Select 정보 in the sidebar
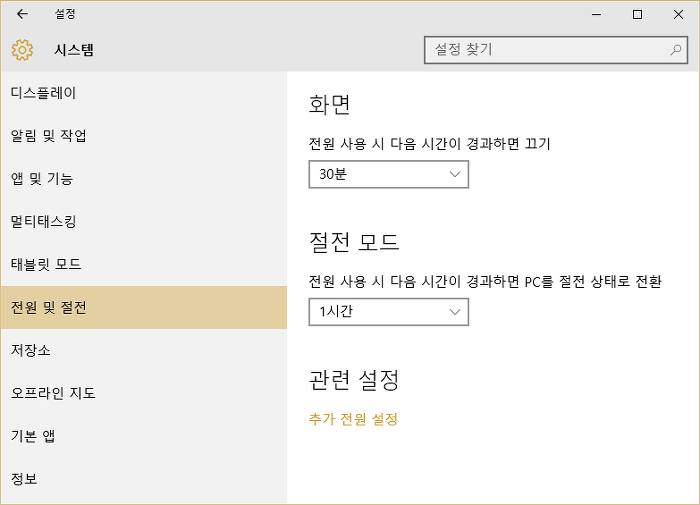This screenshot has width=700, height=505. [x=144, y=479]
